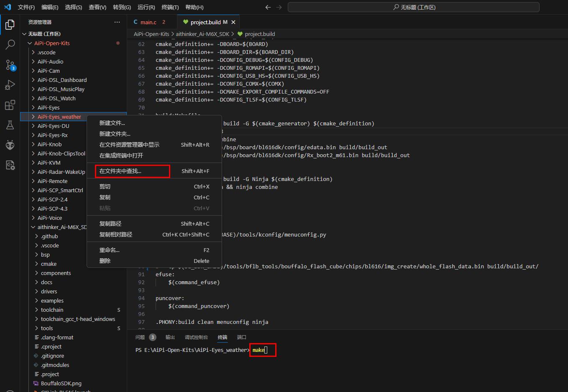Choose 剪切 in context menu
The width and height of the screenshot is (568, 392).
[x=154, y=186]
